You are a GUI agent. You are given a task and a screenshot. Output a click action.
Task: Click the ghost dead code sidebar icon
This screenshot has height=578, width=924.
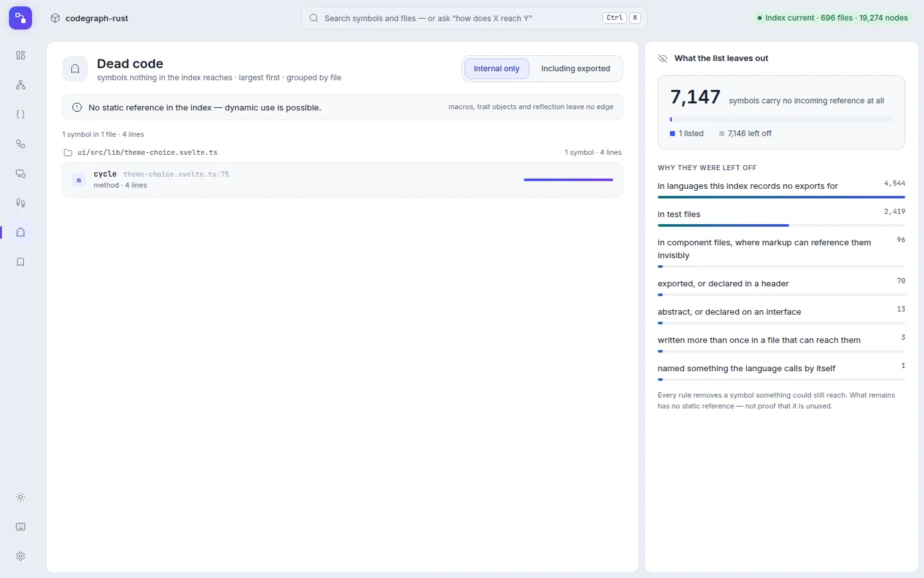point(21,232)
